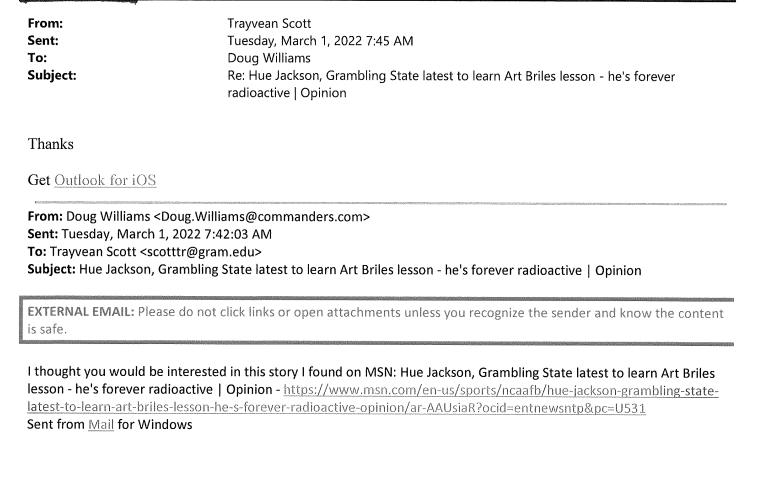Click the Thanks message body text

(x=51, y=144)
